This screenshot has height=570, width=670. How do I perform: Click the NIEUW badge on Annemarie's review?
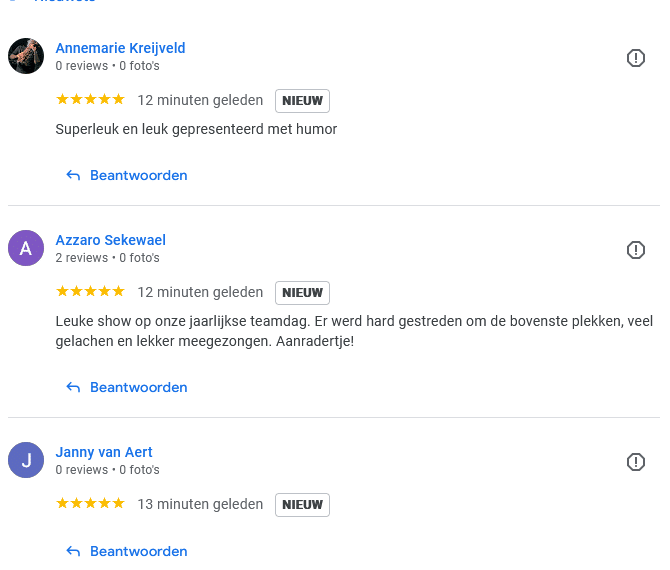302,101
